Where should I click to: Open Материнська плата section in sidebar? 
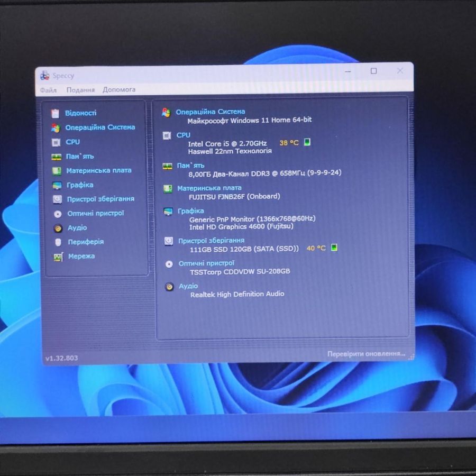coord(99,171)
